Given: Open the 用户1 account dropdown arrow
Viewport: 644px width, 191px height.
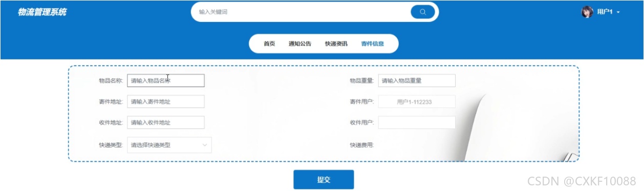Looking at the screenshot, I should tap(618, 12).
